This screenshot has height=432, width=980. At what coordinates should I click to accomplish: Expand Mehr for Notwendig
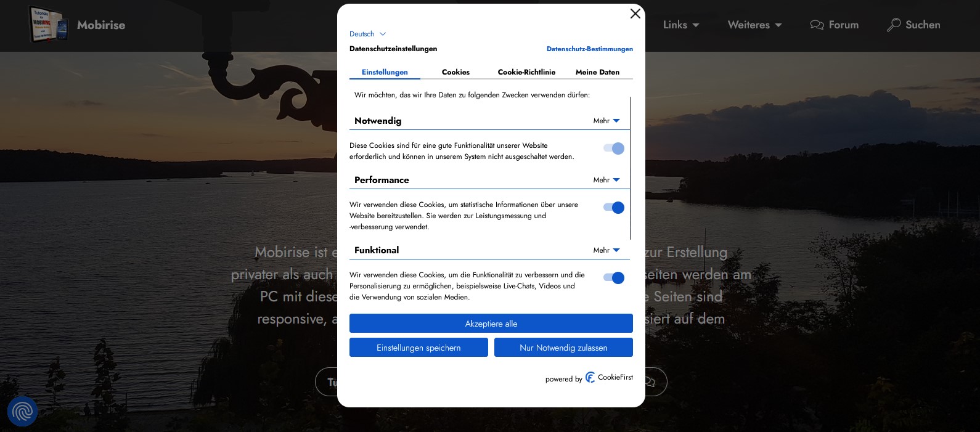click(606, 121)
